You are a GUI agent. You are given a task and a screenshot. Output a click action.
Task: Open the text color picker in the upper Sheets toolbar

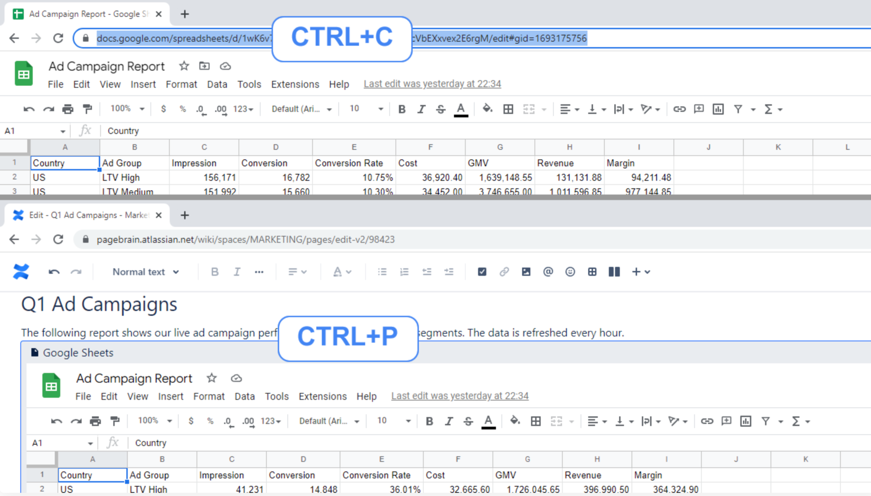click(460, 109)
